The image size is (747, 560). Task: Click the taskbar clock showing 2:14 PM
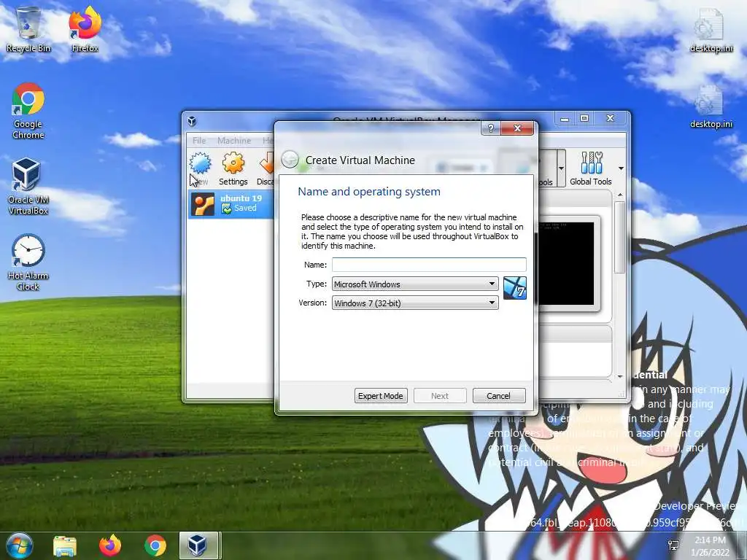pos(710,545)
